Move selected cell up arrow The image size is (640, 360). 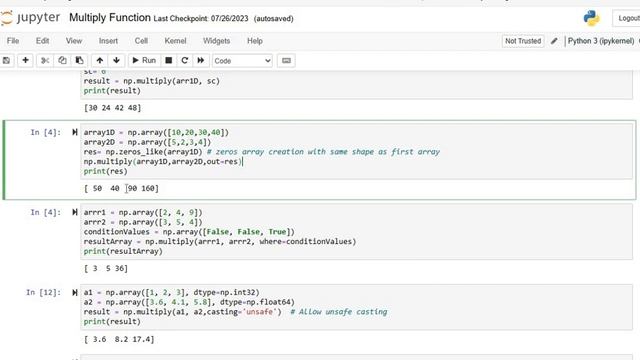point(100,60)
